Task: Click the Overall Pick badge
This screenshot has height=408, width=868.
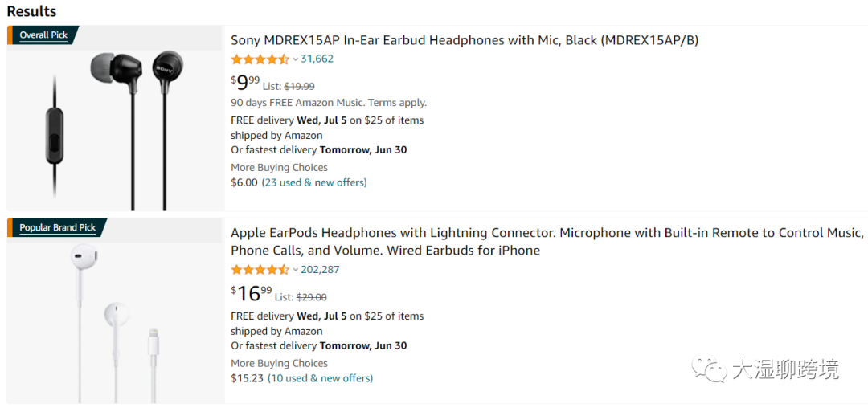Action: point(44,35)
